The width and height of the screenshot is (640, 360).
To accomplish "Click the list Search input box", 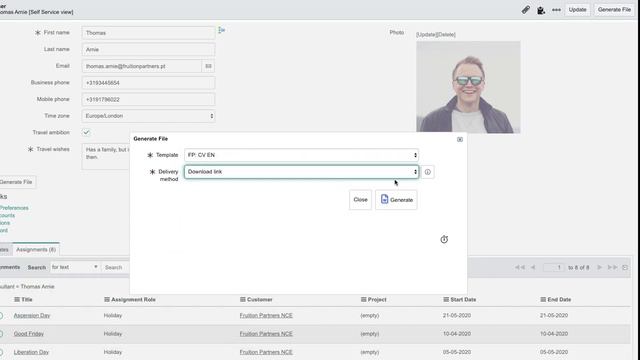I will pos(116,267).
